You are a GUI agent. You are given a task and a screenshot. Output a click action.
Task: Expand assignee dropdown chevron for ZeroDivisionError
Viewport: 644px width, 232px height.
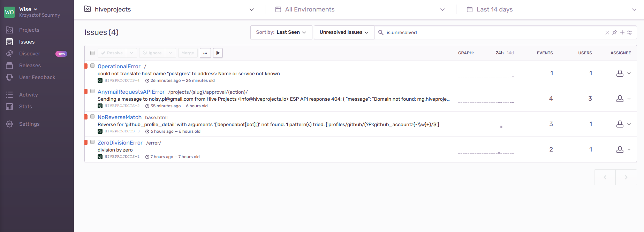click(629, 149)
